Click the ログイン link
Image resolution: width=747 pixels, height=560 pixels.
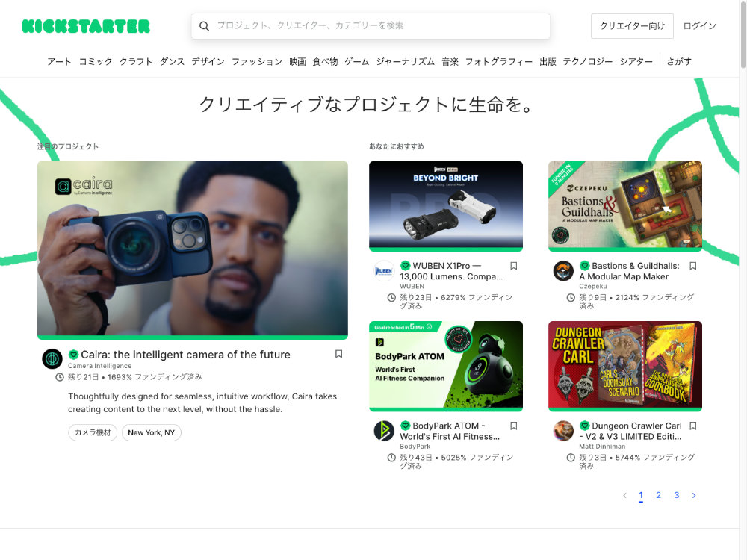point(699,26)
